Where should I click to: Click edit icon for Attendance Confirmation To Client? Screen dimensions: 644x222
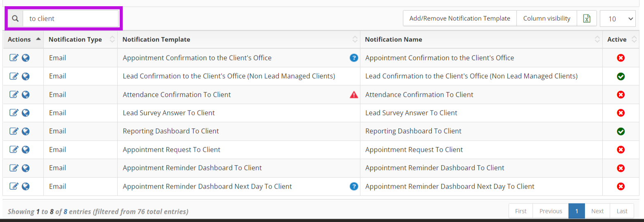pyautogui.click(x=14, y=95)
